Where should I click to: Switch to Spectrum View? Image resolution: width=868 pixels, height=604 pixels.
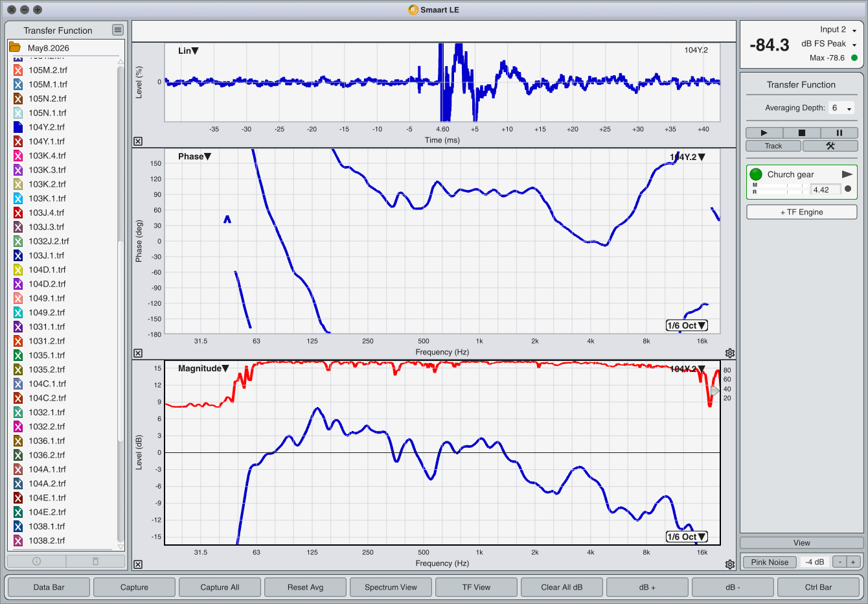(x=391, y=587)
